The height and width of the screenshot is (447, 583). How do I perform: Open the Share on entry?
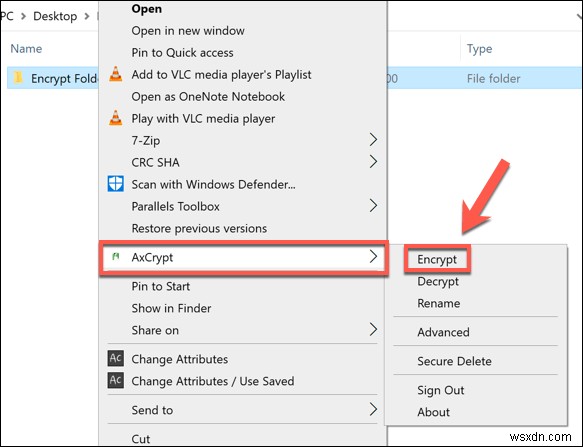click(155, 330)
